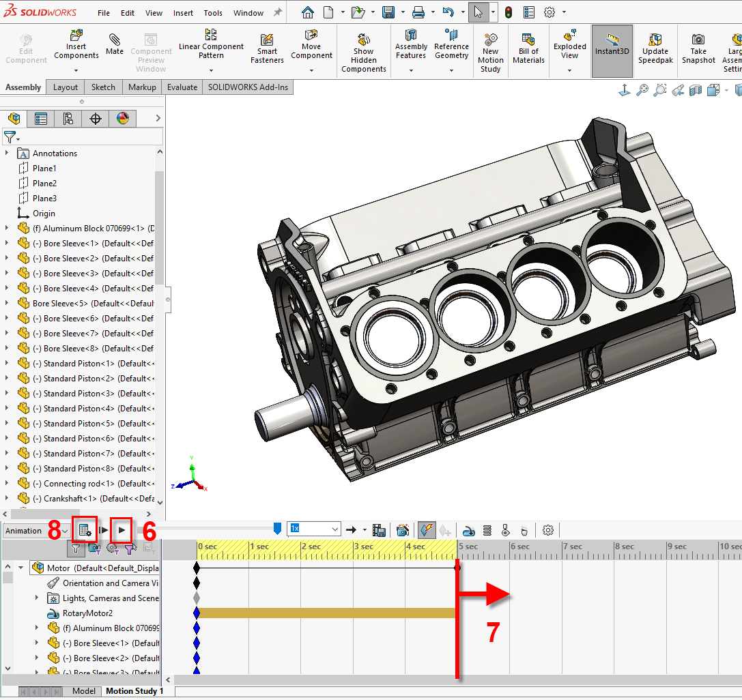
Task: Switch to the Sketch tab
Action: [x=103, y=87]
